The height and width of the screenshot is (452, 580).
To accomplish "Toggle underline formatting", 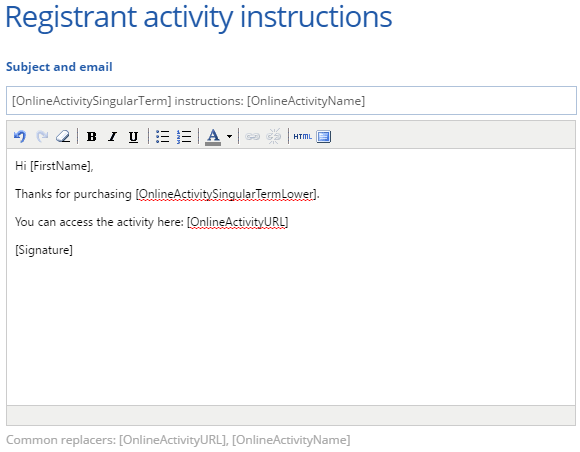I will (133, 136).
